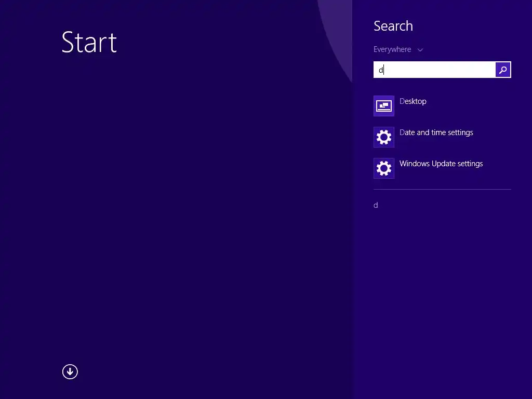Click inside the search text box

tap(434, 70)
